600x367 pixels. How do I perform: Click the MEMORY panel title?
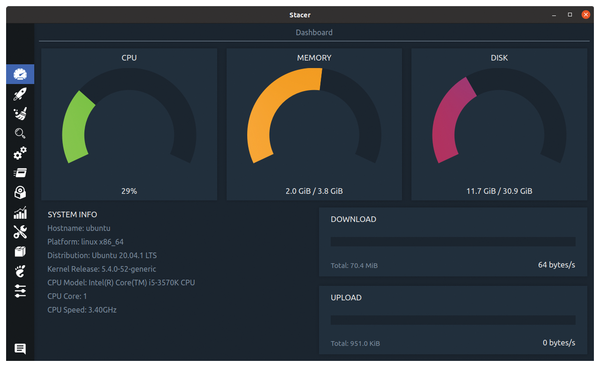[x=314, y=58]
